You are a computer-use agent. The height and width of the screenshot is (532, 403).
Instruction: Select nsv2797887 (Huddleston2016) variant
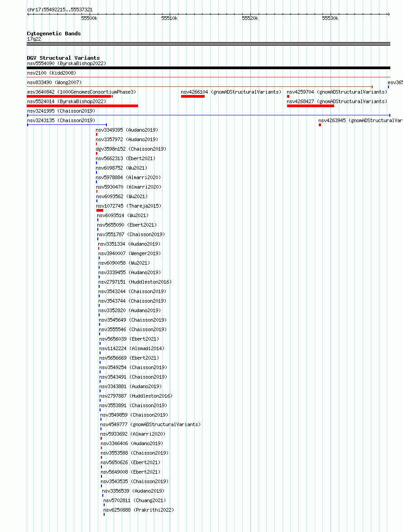(136, 396)
